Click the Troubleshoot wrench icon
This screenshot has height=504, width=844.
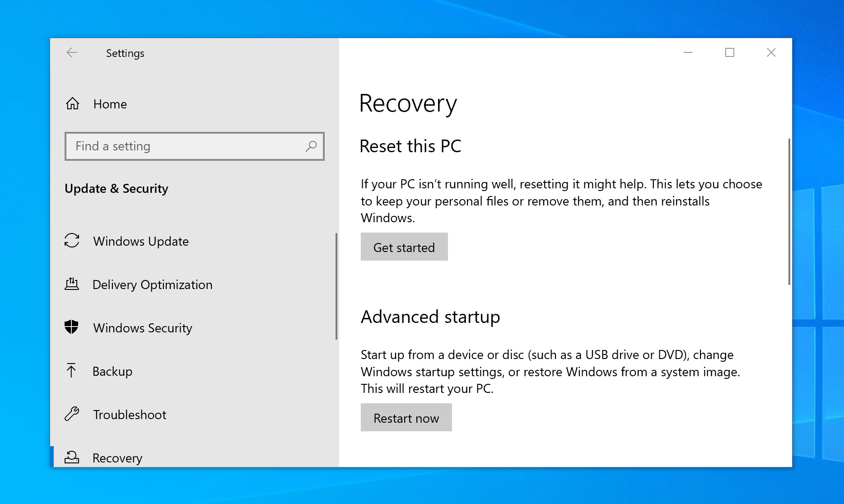tap(72, 414)
